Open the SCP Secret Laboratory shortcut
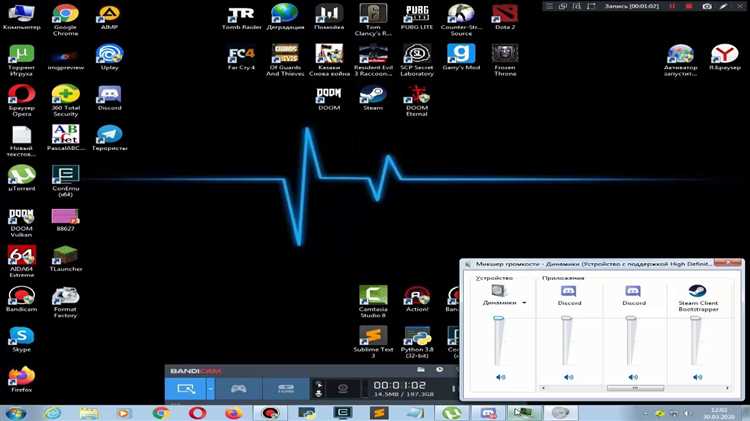 (417, 60)
